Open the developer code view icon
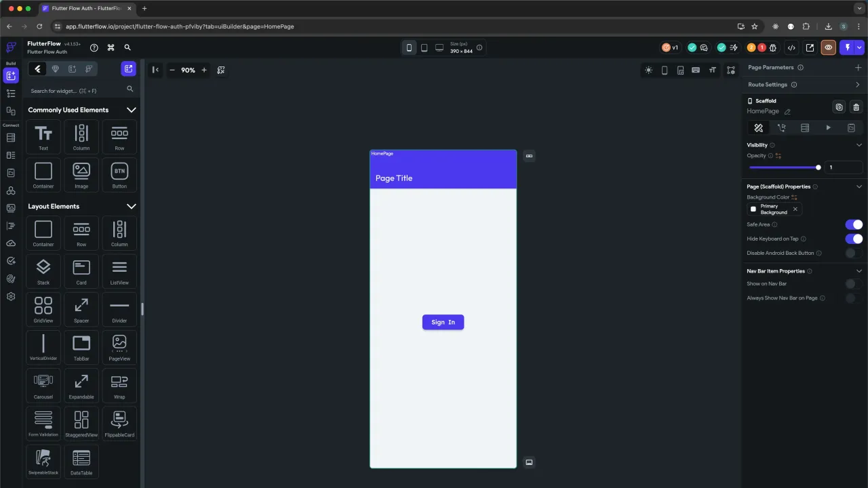 (791, 47)
